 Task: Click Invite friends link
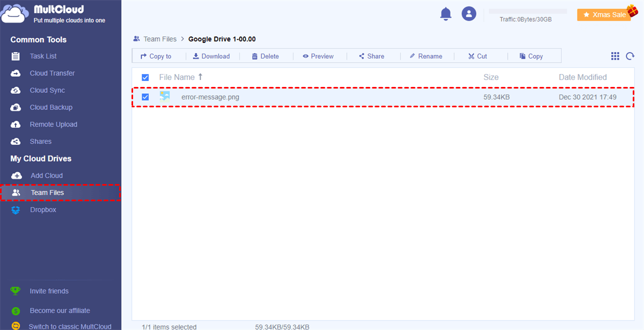point(49,291)
